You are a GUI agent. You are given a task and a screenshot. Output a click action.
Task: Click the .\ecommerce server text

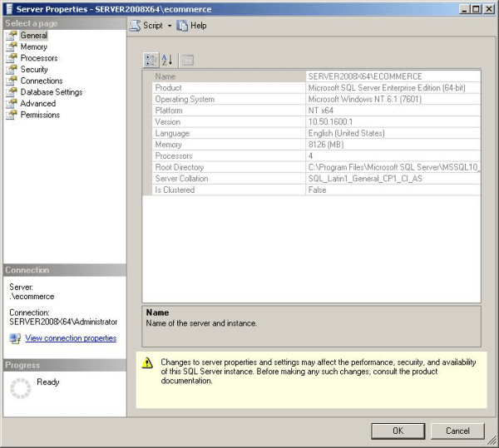tap(32, 297)
